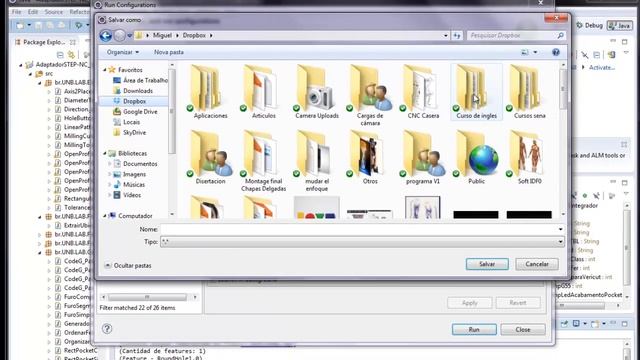640x360 pixels.
Task: Click the Cancelar button
Action: pos(537,264)
